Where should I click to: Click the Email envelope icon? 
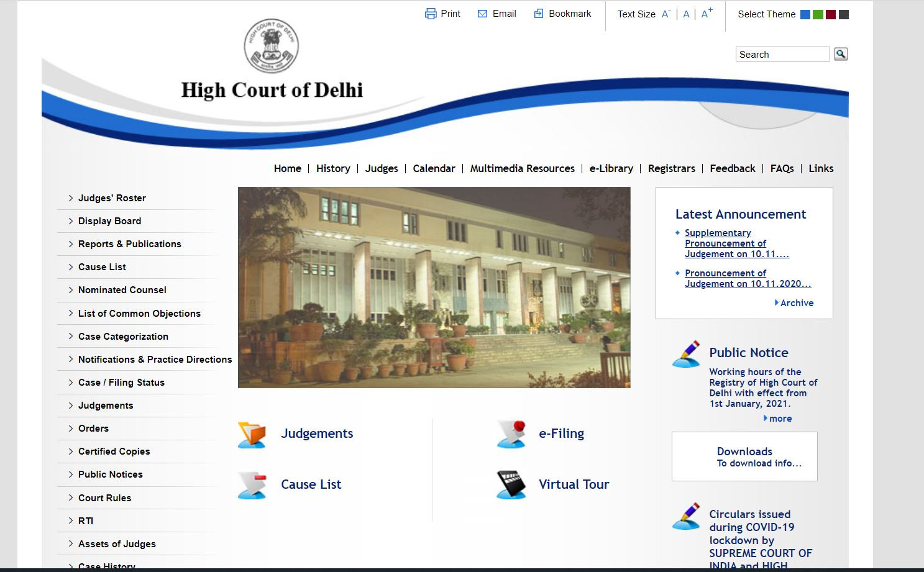point(482,14)
